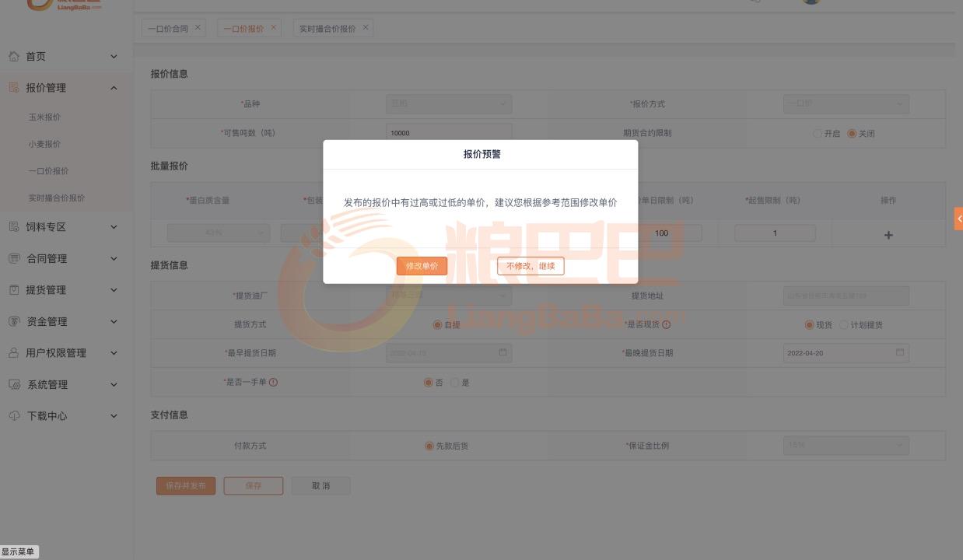963x560 pixels.
Task: Click the orange side panel arrow tab
Action: point(958,219)
